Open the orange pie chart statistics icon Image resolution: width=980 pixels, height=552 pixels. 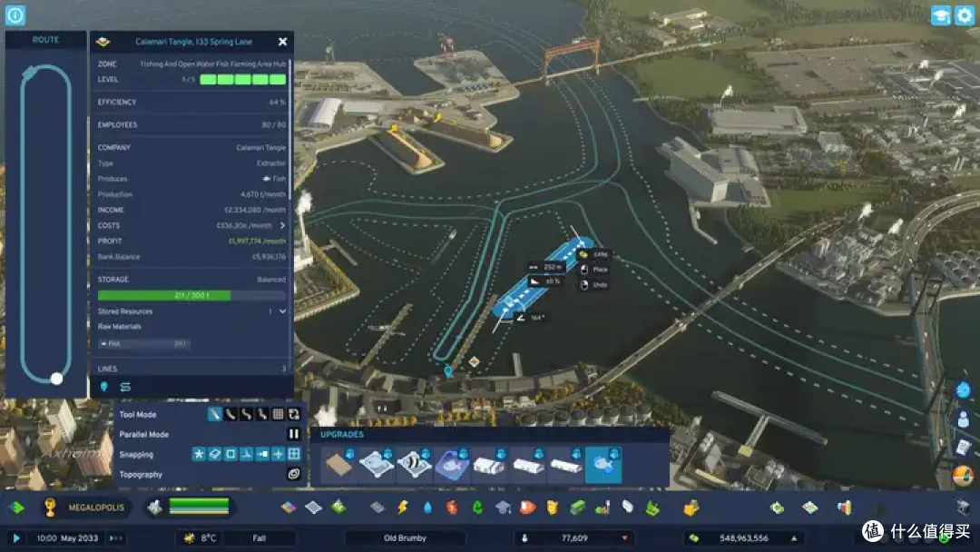pos(963,477)
